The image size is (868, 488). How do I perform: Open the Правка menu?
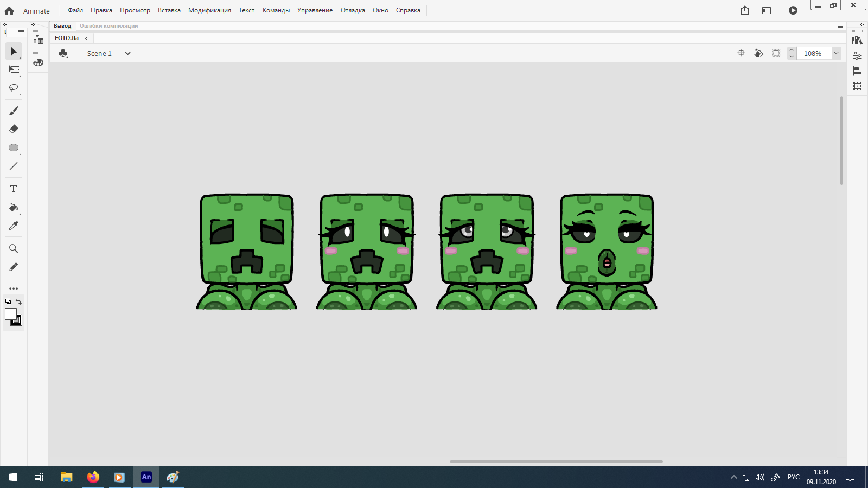coord(101,10)
